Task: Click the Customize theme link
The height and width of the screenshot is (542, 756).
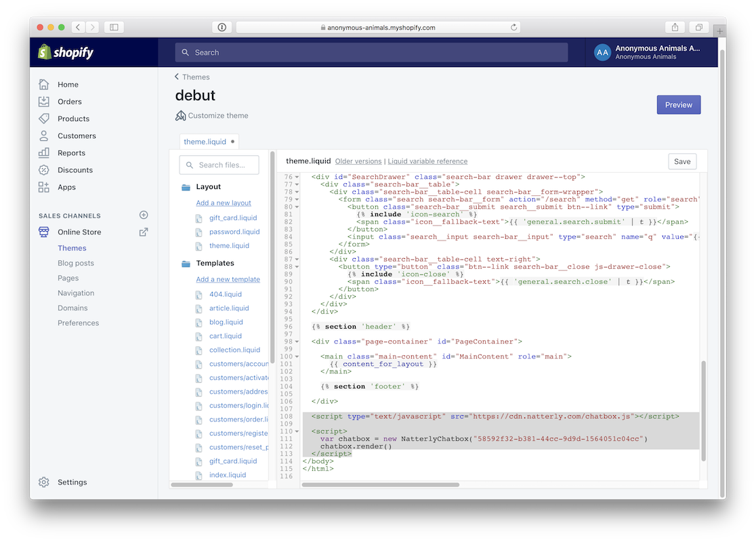Action: [218, 116]
